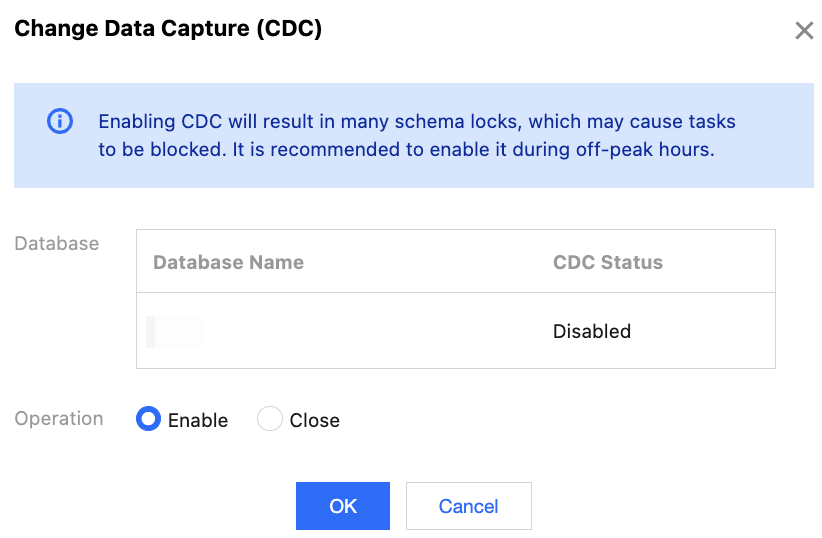
Task: Click the Database Name column header
Action: (228, 263)
